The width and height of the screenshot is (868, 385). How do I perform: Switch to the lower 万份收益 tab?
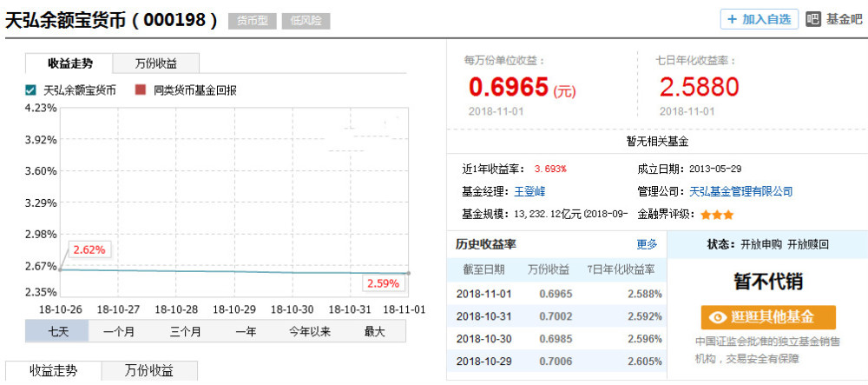point(149,370)
